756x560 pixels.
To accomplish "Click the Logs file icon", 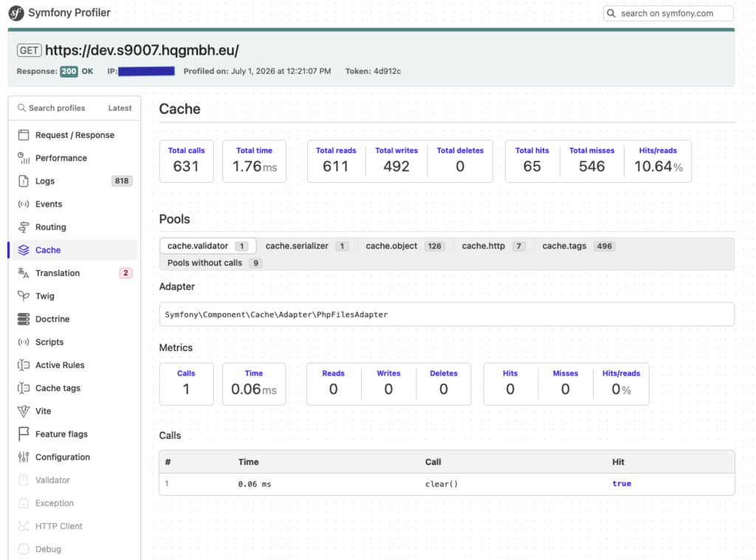I will tap(23, 182).
